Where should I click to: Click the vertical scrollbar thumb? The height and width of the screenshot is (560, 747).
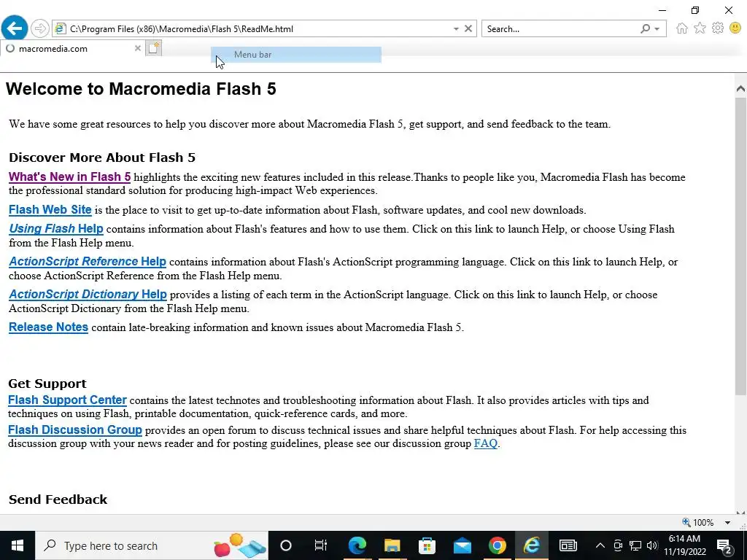pos(740,245)
